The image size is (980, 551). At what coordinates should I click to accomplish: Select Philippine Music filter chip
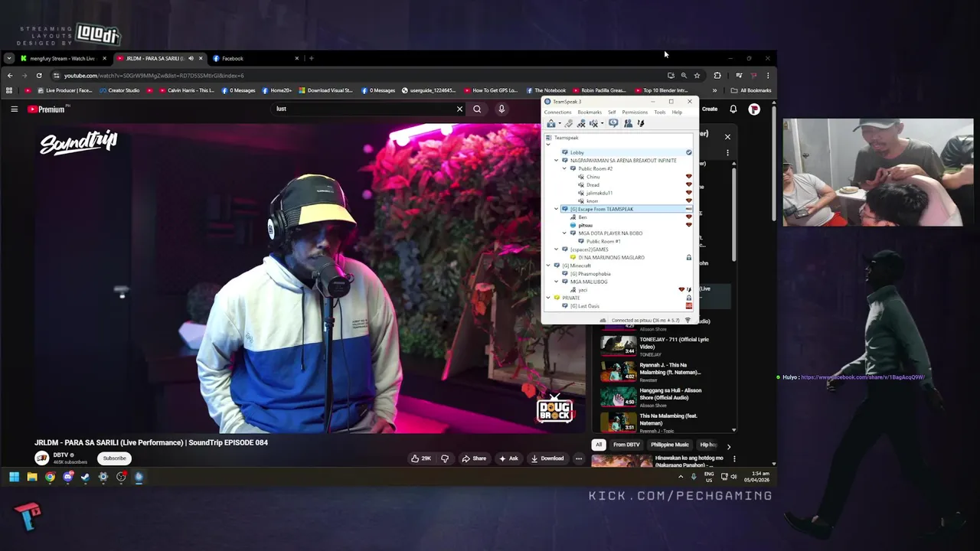[x=670, y=445]
